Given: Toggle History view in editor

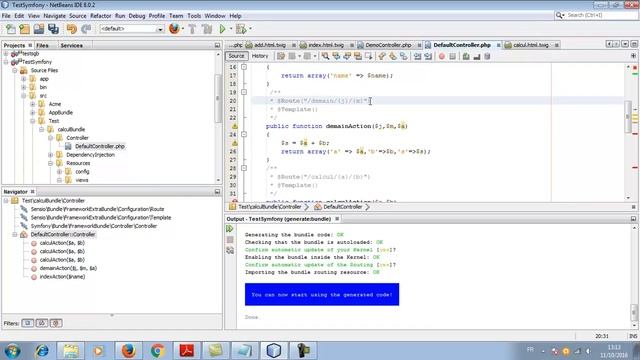Looking at the screenshot, I should [x=260, y=56].
